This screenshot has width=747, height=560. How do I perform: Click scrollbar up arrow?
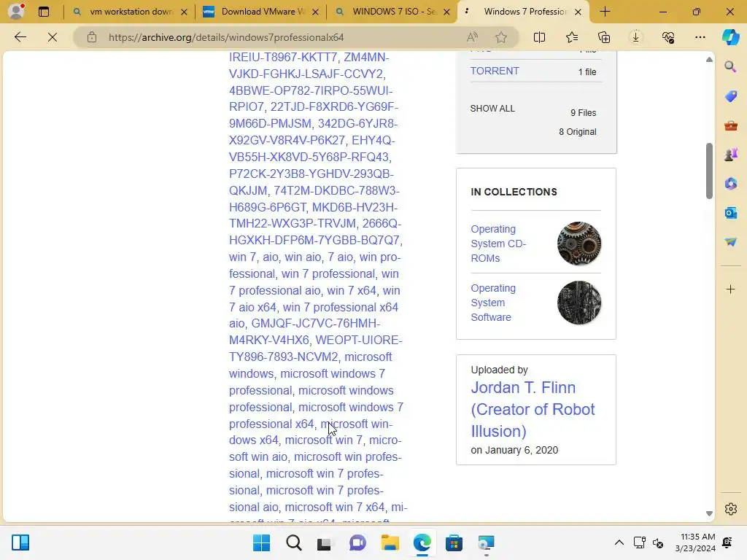pos(709,60)
